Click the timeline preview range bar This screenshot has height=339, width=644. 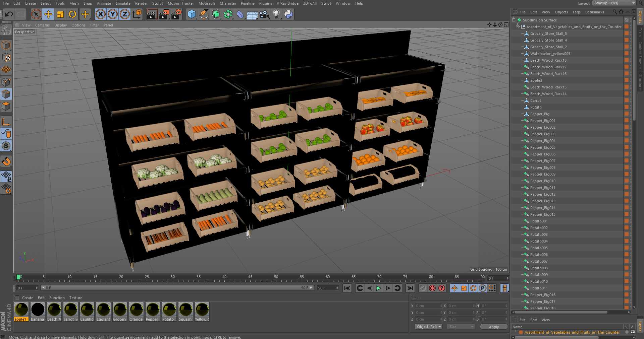click(177, 288)
